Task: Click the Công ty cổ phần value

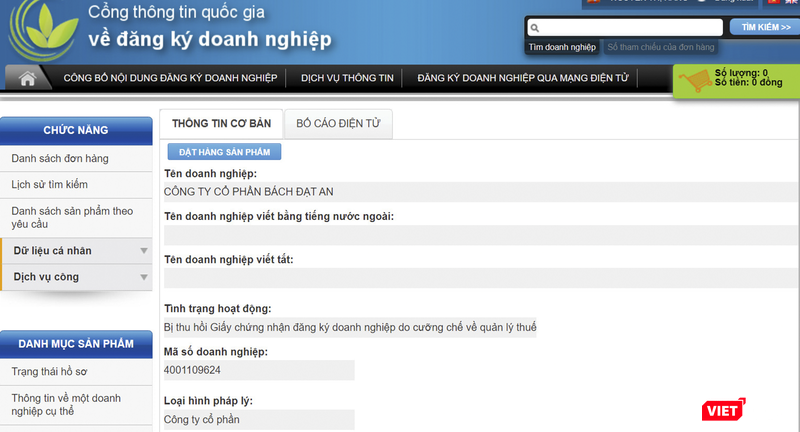Action: (202, 420)
